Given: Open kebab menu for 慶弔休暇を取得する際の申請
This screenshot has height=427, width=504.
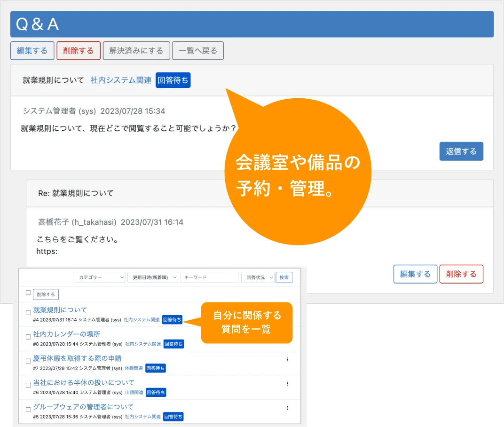Looking at the screenshot, I should click(287, 359).
